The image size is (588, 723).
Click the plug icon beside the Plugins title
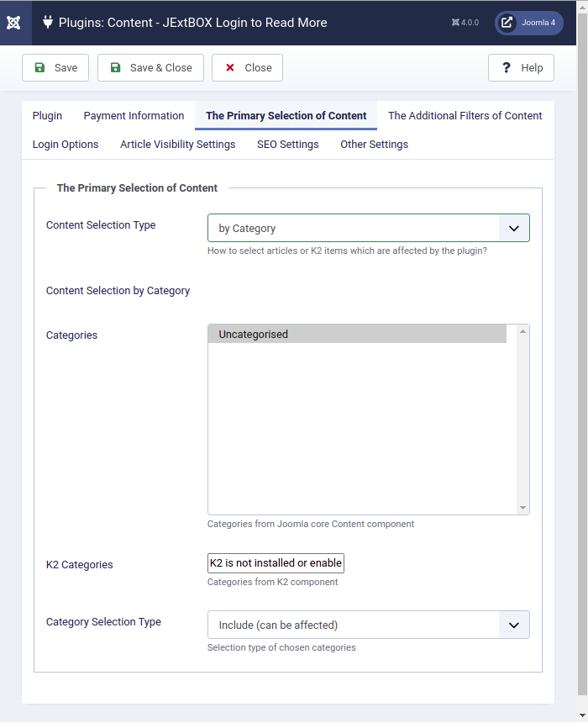click(48, 22)
